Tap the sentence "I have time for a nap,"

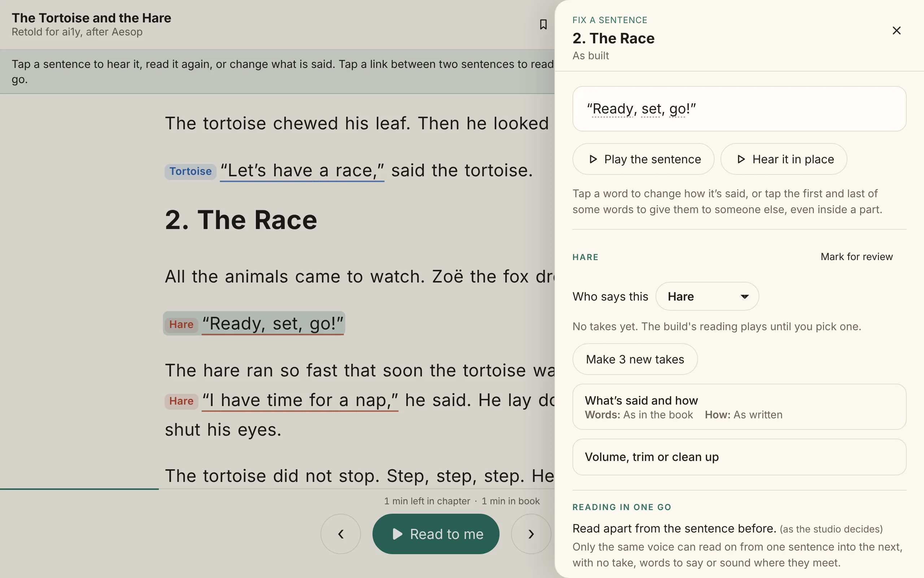(300, 400)
